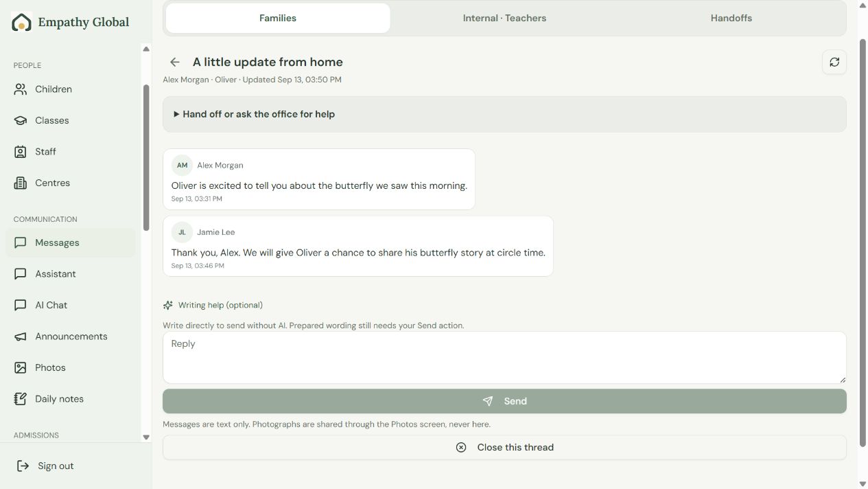Click the Classes graduation cap icon
The height and width of the screenshot is (489, 868).
[21, 120]
